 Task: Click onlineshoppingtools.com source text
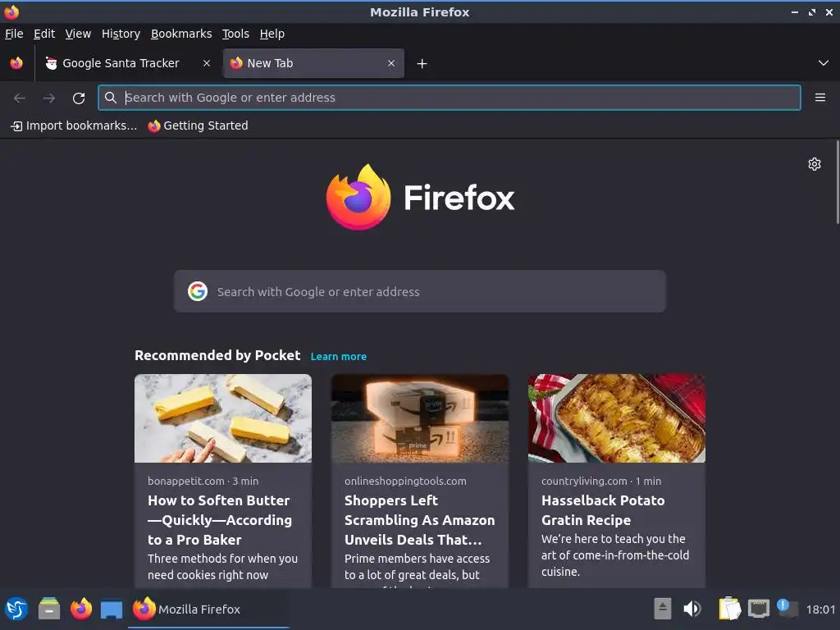point(405,481)
